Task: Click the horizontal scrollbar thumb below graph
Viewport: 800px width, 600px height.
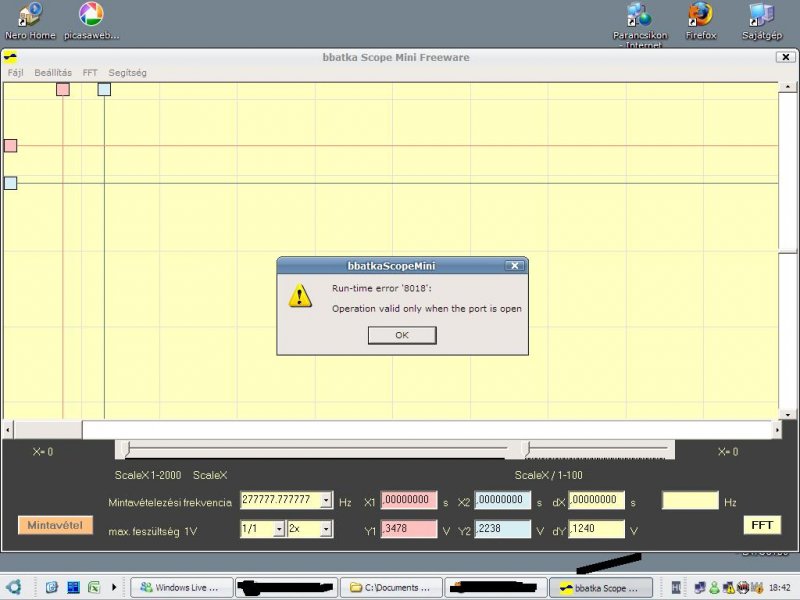Action: [x=48, y=430]
